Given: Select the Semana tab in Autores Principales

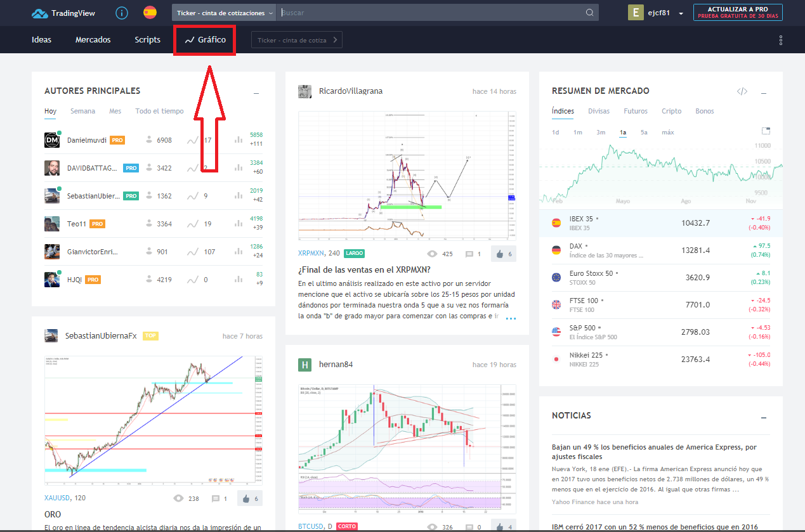Looking at the screenshot, I should tap(82, 111).
